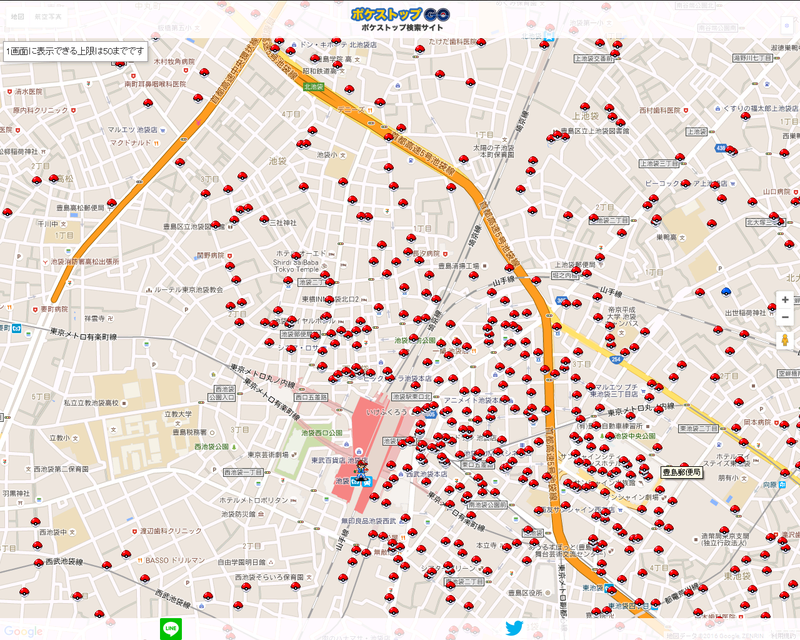Click the 池袋中央公園 map label
The image size is (800, 640).
[x=635, y=436]
